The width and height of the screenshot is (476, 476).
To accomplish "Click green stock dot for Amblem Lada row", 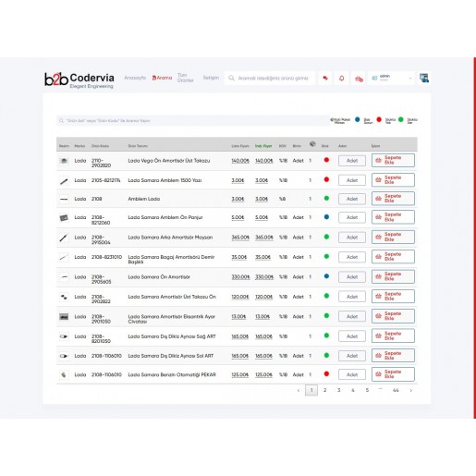I will 326,198.
